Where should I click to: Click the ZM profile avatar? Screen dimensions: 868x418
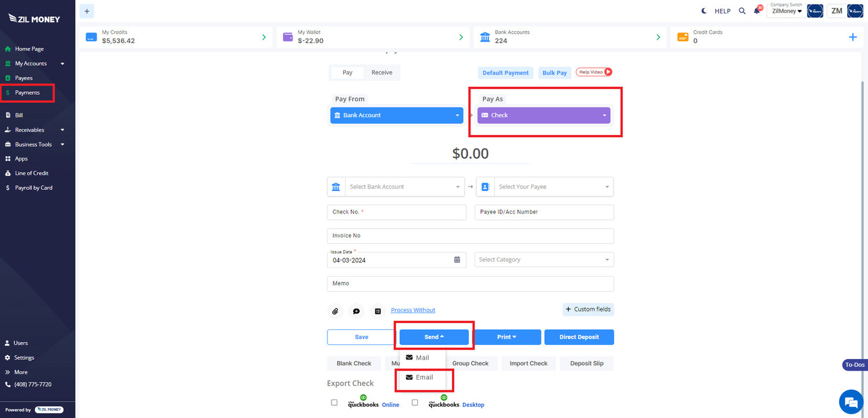(x=837, y=11)
